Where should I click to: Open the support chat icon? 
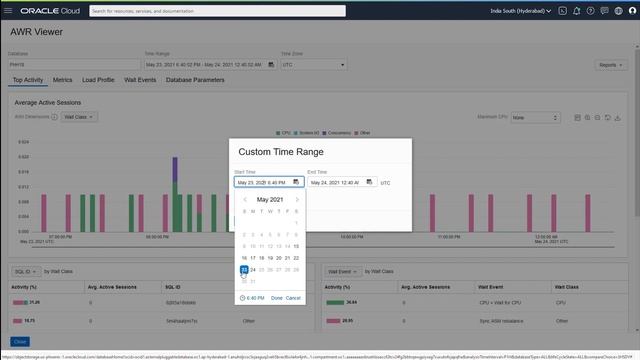[x=604, y=11]
